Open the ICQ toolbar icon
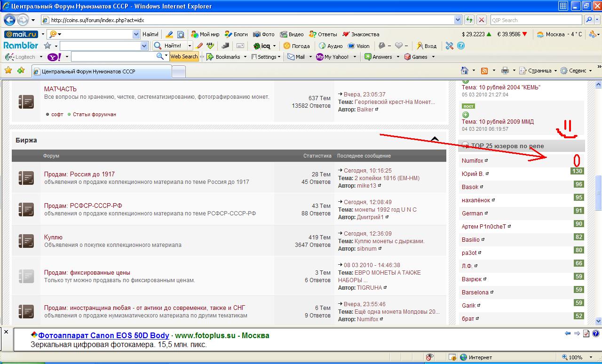602x364 pixels. (x=261, y=46)
